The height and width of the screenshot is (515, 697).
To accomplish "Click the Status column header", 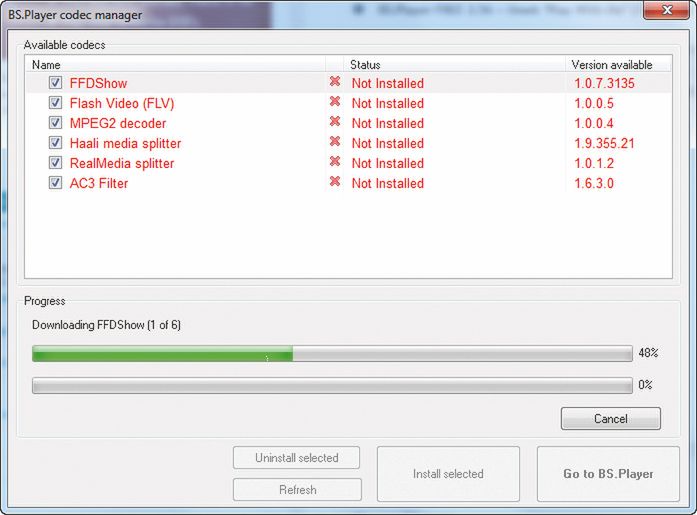I will (454, 65).
